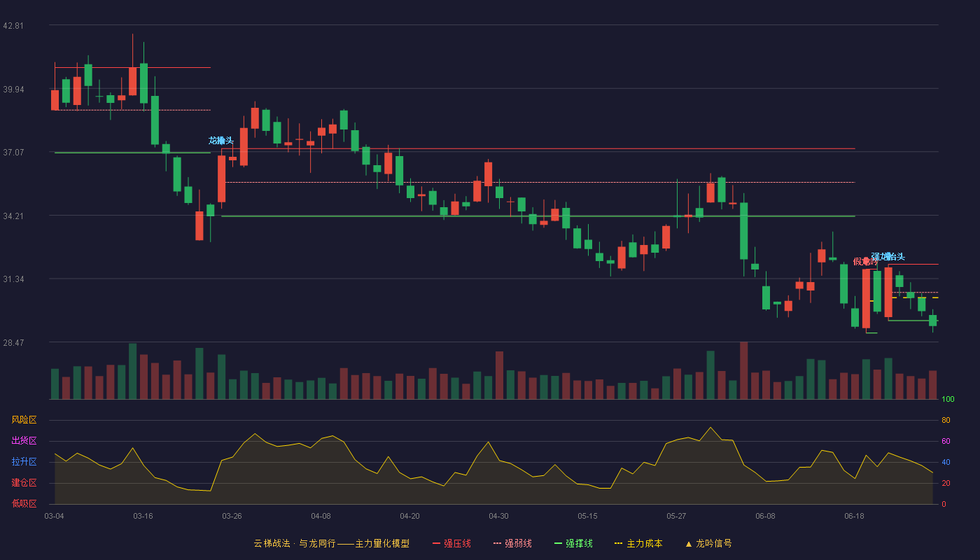Click the 03-16 date label

coord(143,516)
